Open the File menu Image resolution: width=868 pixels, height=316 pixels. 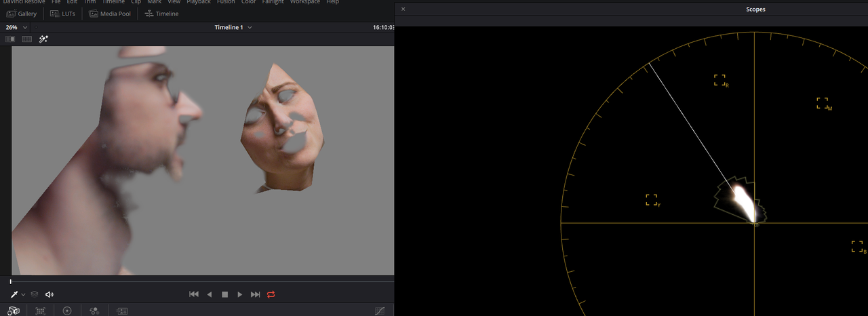coord(56,2)
